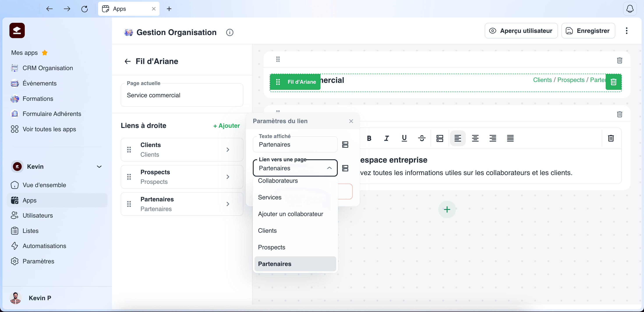The width and height of the screenshot is (644, 312).
Task: Reload the page with refresh button
Action: tap(85, 9)
